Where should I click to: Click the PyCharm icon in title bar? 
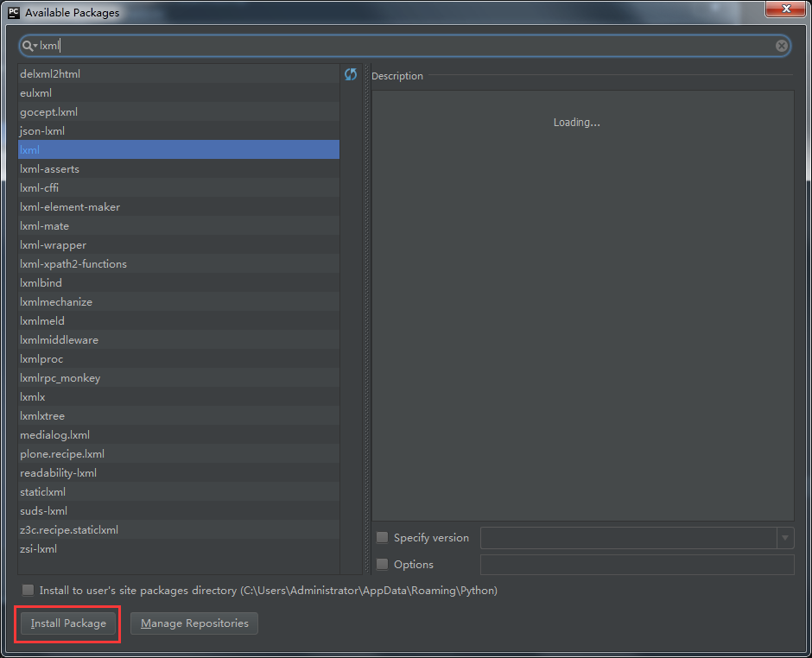pyautogui.click(x=13, y=13)
